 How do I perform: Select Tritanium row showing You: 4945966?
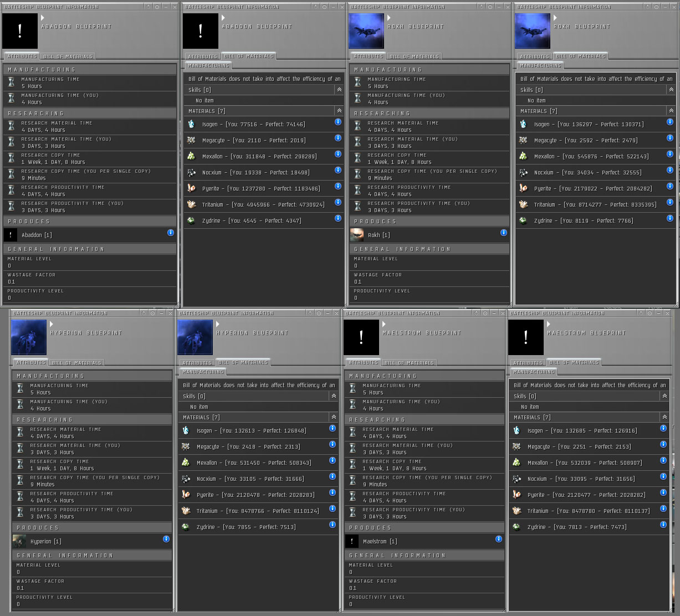click(264, 204)
